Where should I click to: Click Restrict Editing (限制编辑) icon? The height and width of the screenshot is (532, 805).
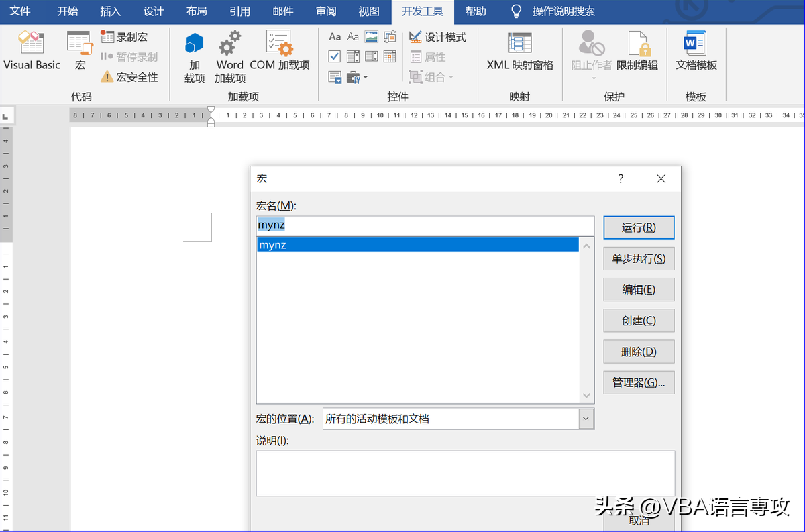[637, 50]
